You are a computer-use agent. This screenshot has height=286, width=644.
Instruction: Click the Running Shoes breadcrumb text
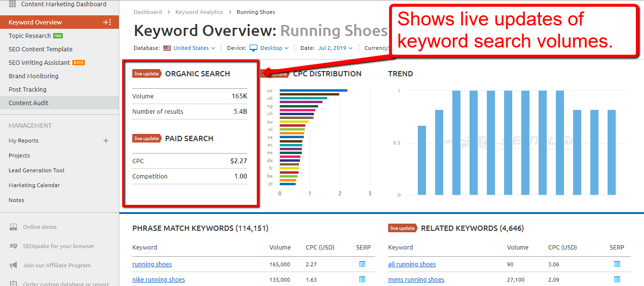point(256,12)
